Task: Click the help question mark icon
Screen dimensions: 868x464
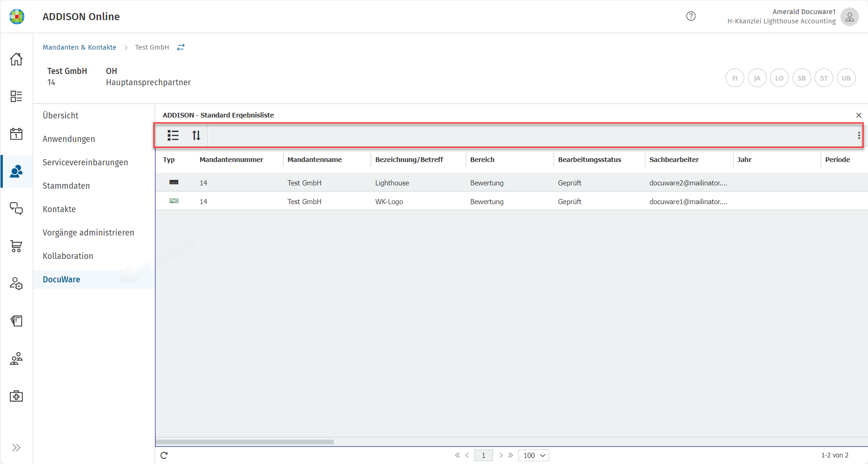Action: click(691, 16)
